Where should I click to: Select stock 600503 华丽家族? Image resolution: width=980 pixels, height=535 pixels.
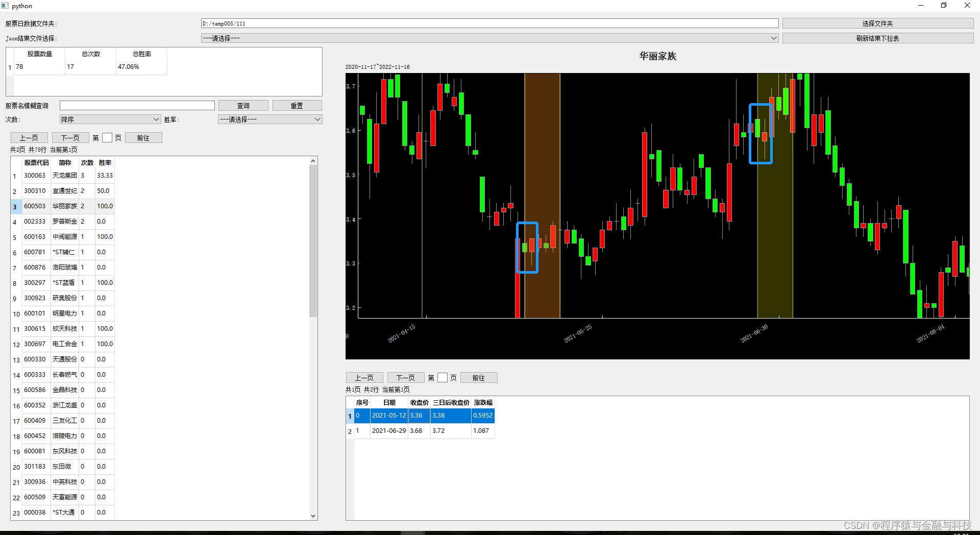pos(63,206)
